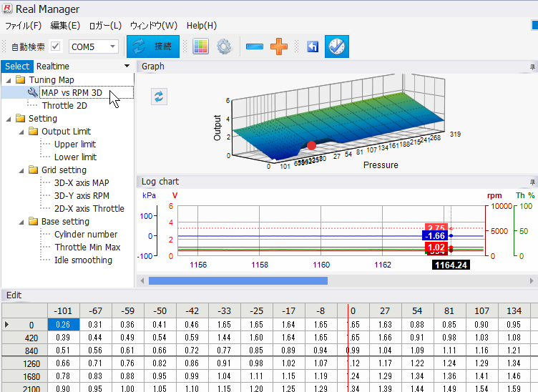Click the 134 column header
The width and height of the screenshot is (538, 392).
(x=514, y=310)
